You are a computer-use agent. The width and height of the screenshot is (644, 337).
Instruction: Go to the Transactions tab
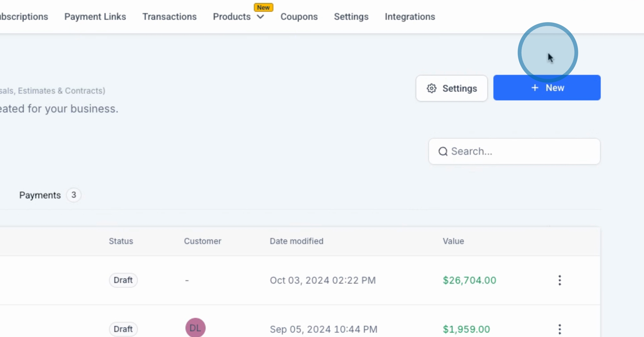click(170, 17)
